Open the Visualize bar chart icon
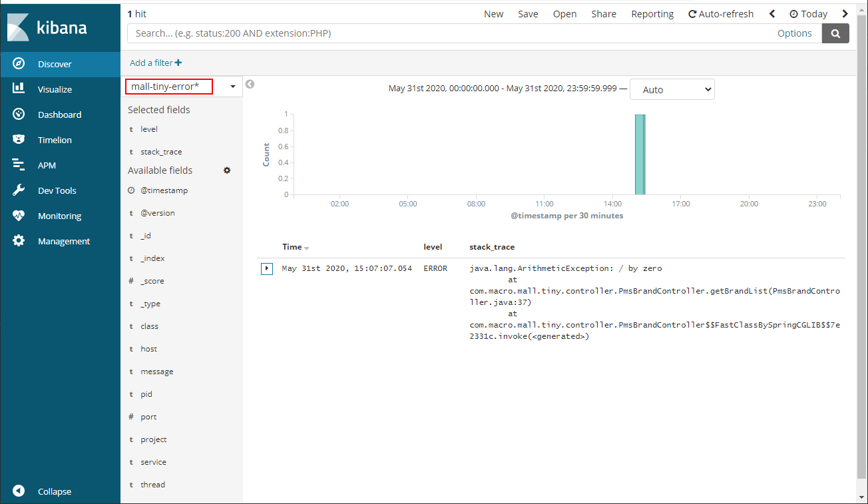868x504 pixels. tap(19, 89)
